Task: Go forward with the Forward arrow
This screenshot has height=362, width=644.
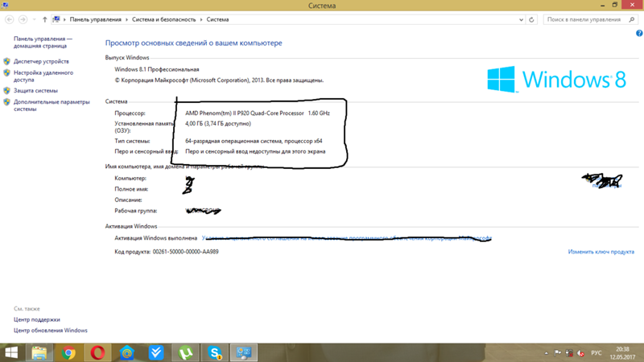Action: click(23, 19)
